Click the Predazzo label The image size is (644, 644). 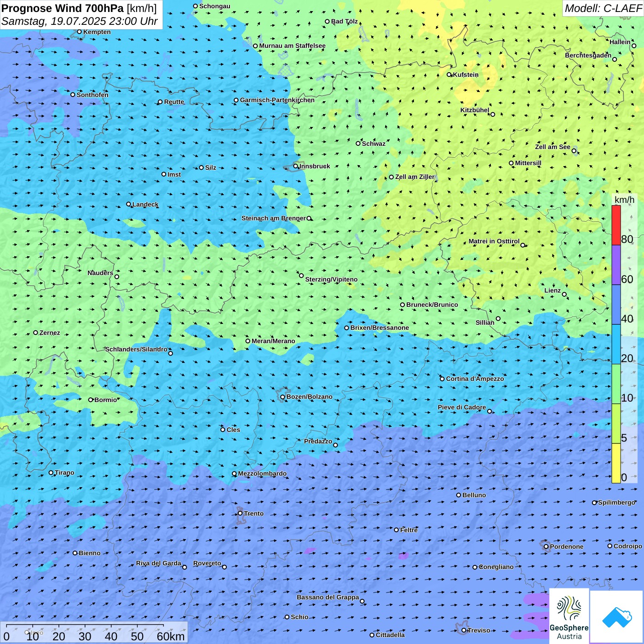pos(318,441)
